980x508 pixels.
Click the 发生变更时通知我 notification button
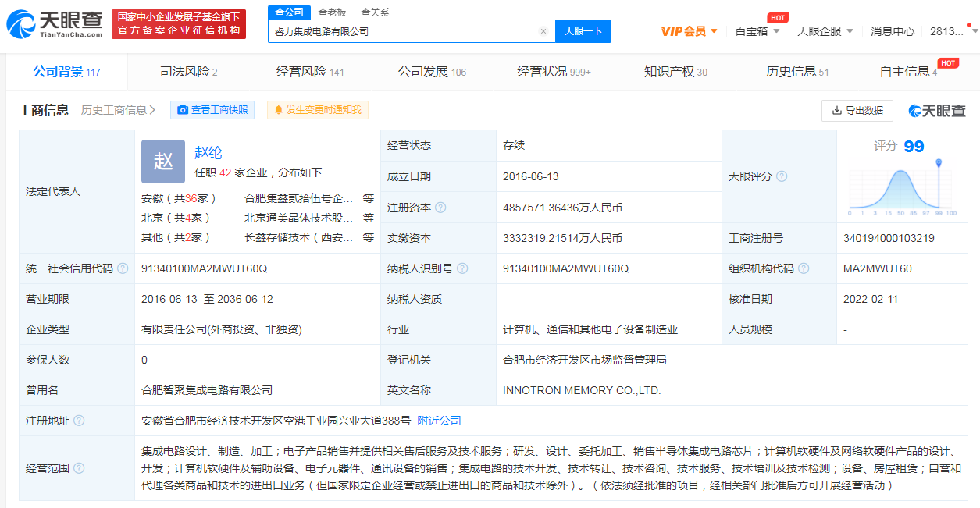point(317,110)
